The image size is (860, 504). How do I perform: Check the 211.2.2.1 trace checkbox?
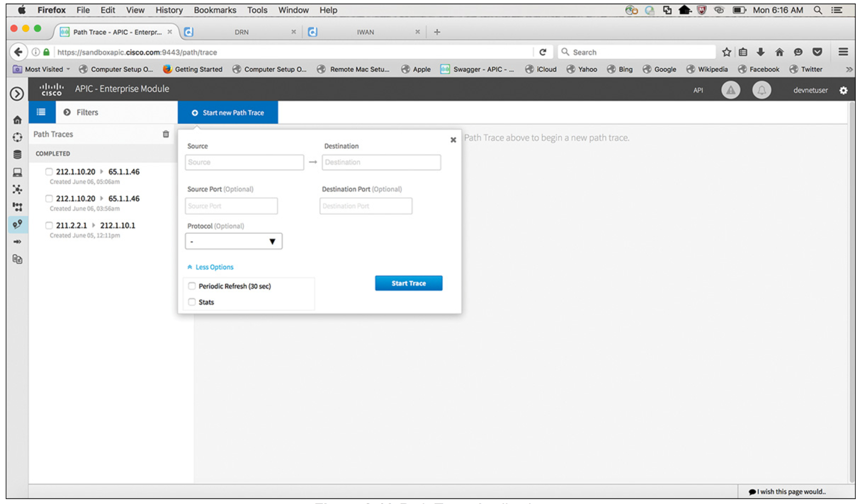49,225
